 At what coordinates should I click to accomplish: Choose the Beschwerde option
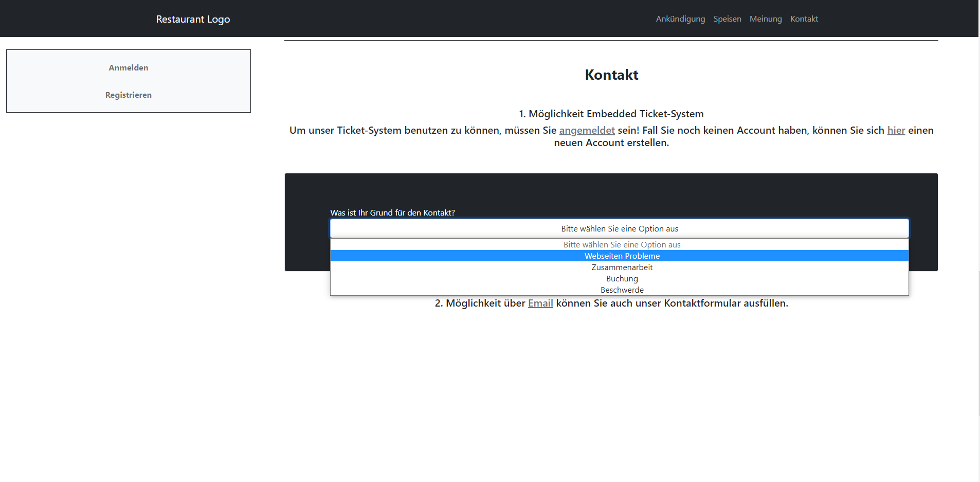[622, 290]
